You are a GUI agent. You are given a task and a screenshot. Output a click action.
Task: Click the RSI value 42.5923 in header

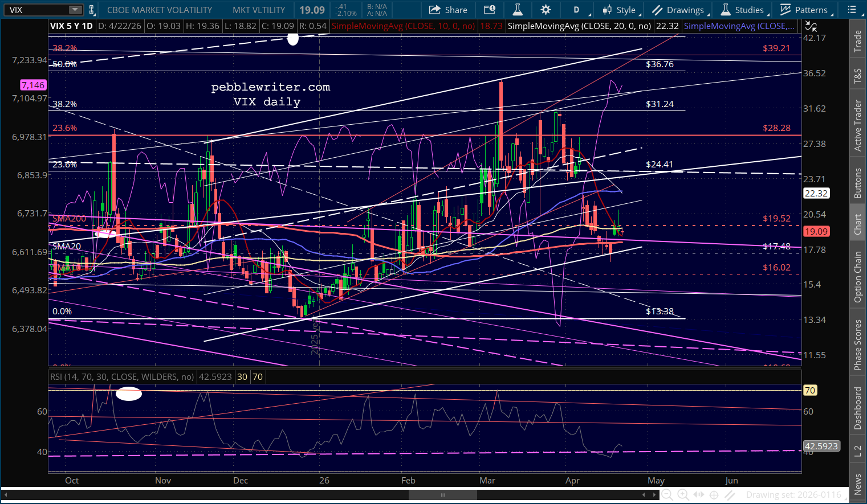215,377
